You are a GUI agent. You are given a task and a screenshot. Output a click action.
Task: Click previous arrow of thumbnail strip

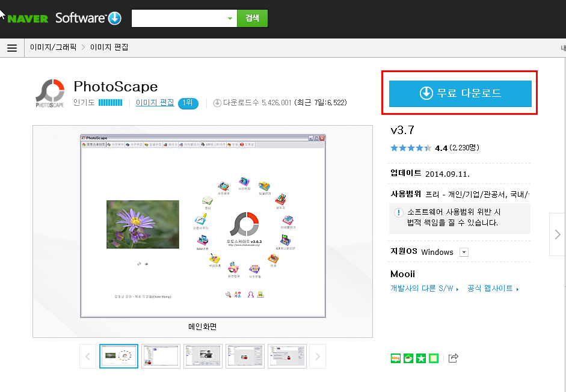(88, 357)
